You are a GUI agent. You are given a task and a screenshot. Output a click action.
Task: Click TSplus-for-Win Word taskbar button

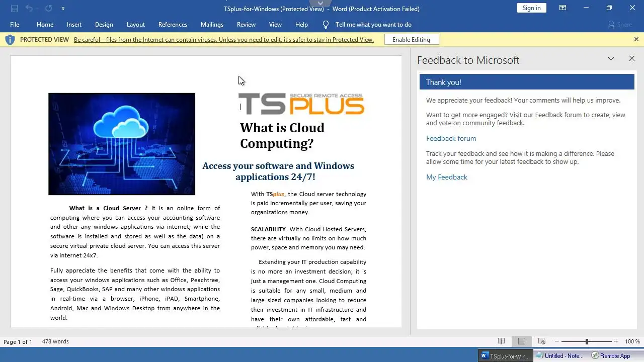coord(505,355)
